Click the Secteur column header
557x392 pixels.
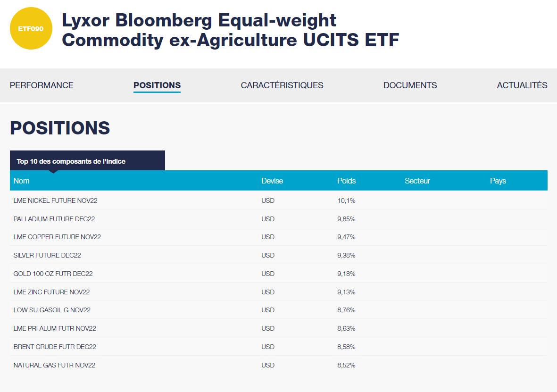417,181
